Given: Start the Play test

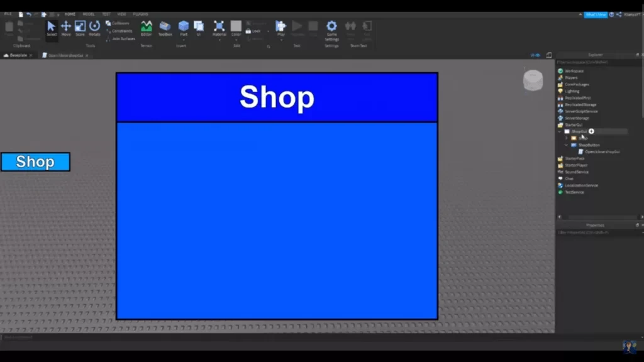Looking at the screenshot, I should click(281, 28).
